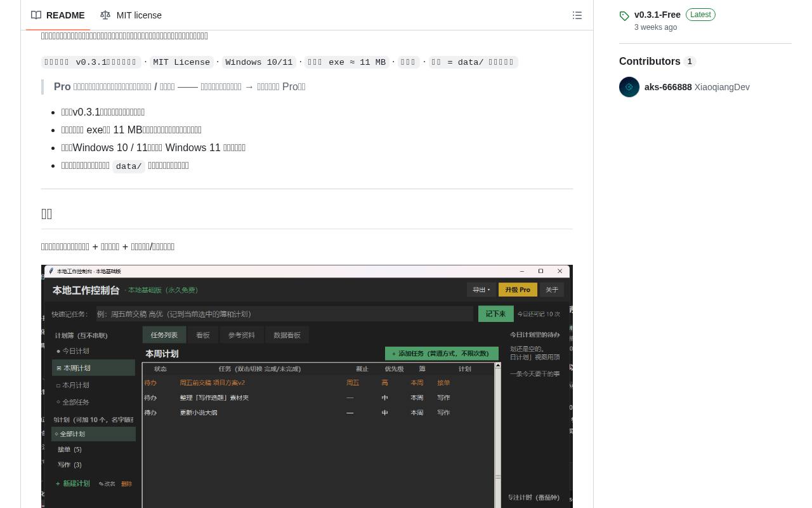Open the Contributors heading link
812x508 pixels.
[650, 62]
